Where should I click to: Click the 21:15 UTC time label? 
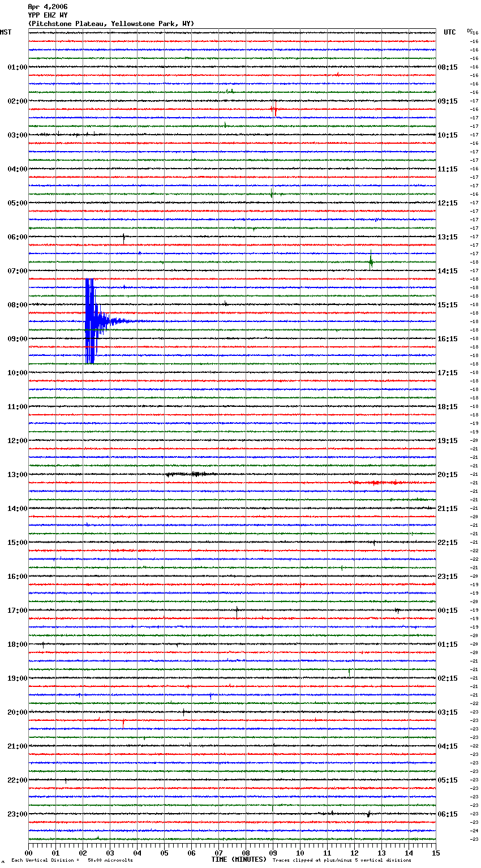[x=448, y=509]
